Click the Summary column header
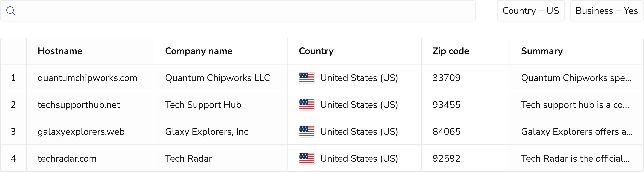The image size is (644, 172). tap(542, 51)
